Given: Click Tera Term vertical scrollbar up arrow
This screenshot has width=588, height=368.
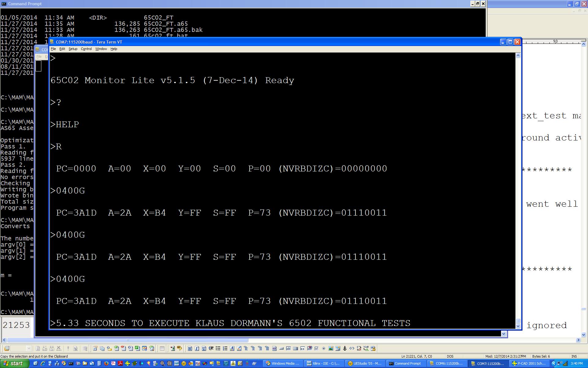Looking at the screenshot, I should click(x=518, y=56).
